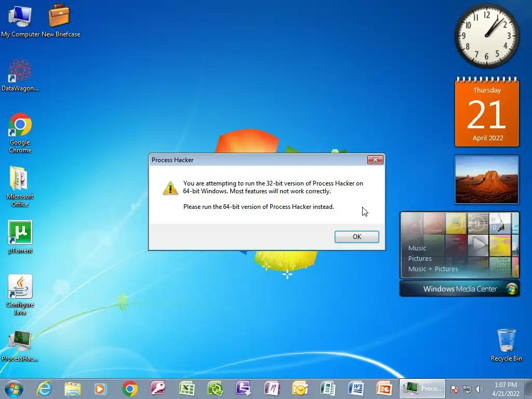Image resolution: width=532 pixels, height=399 pixels.
Task: Launch Internet Explorer from the taskbar
Action: 45,389
